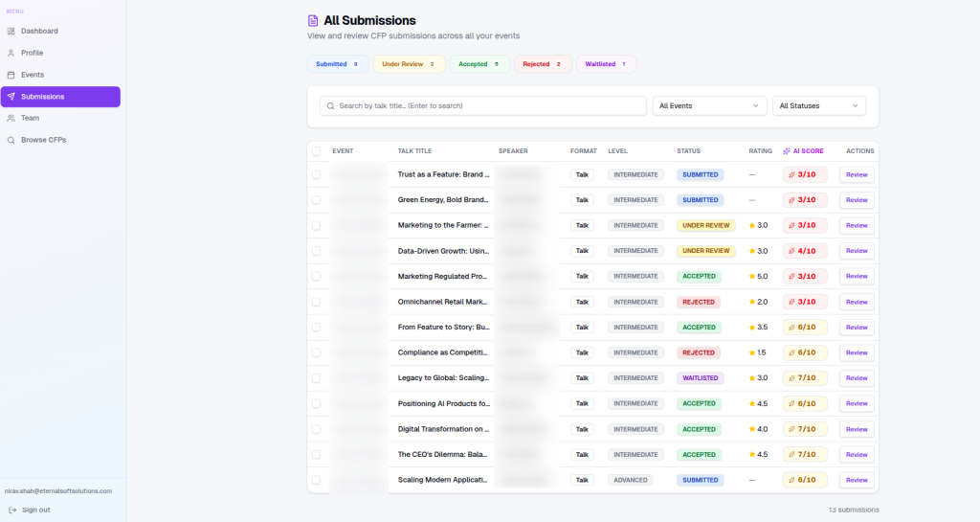Click Talk format tag for The CEO's Dilemma
The image size is (980, 522).
[582, 455]
